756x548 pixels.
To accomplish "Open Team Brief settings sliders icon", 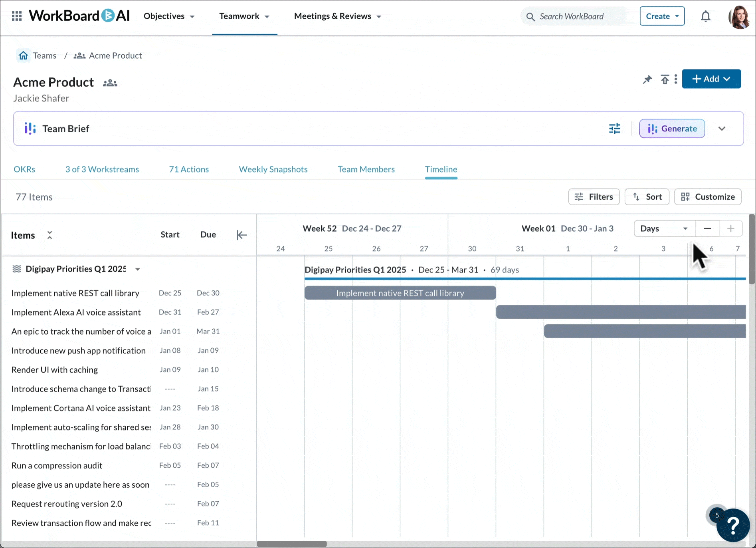I will point(614,129).
